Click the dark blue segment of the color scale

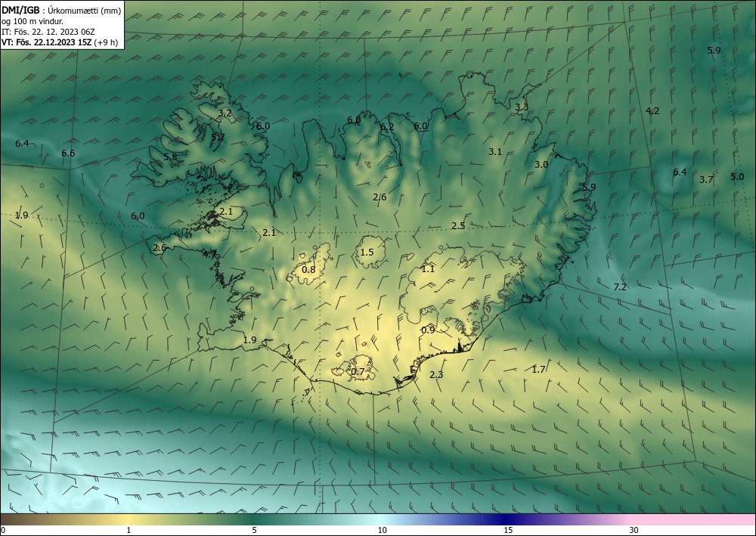coord(507,519)
